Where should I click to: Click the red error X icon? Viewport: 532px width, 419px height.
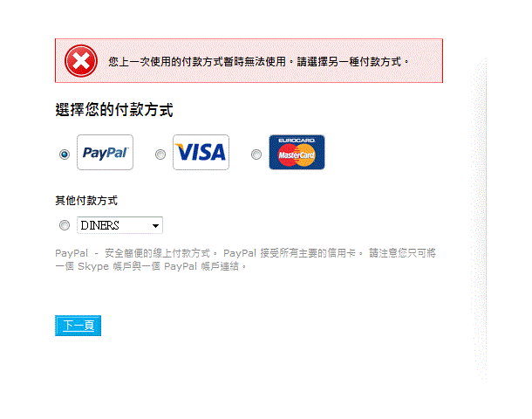(81, 61)
